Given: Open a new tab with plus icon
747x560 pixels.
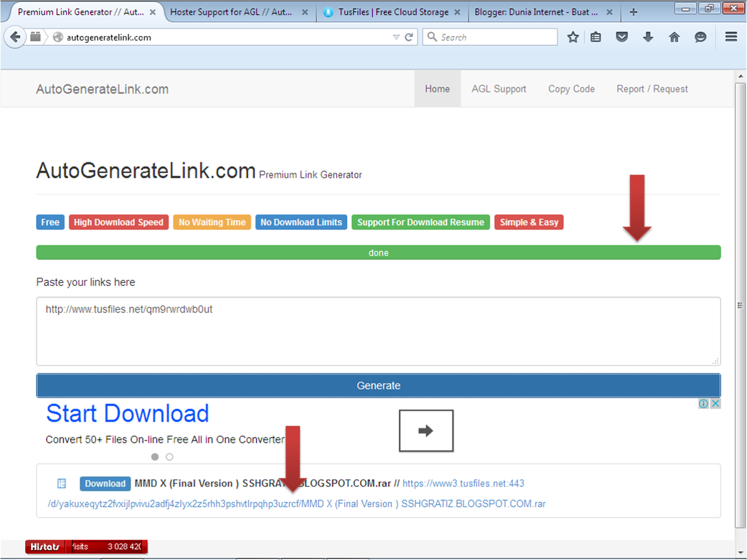Looking at the screenshot, I should pos(634,12).
